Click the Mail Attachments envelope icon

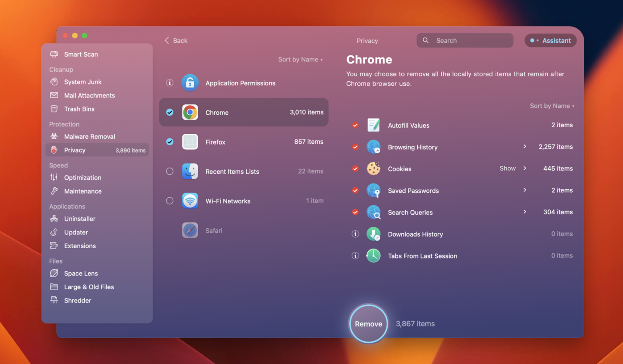click(x=54, y=95)
